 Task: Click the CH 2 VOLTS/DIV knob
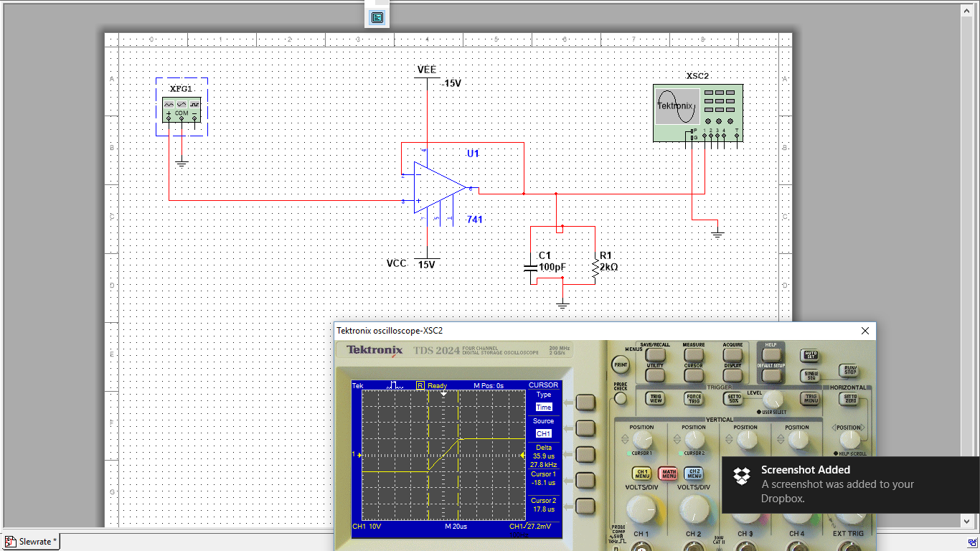(x=693, y=510)
